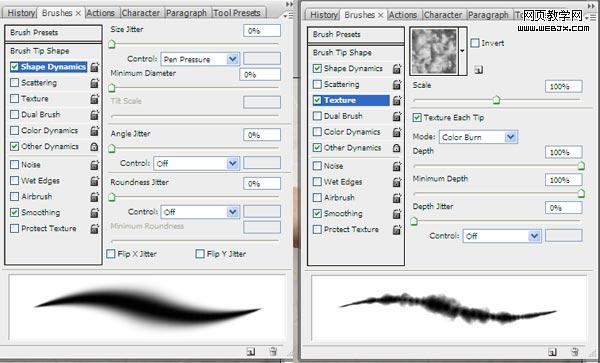Click Size Jitter percentage field

click(262, 31)
